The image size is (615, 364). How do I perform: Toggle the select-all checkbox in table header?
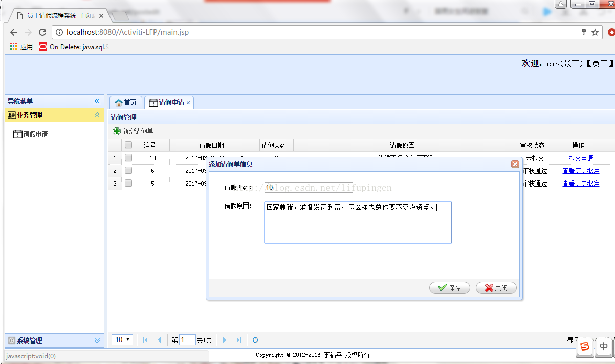pyautogui.click(x=128, y=145)
